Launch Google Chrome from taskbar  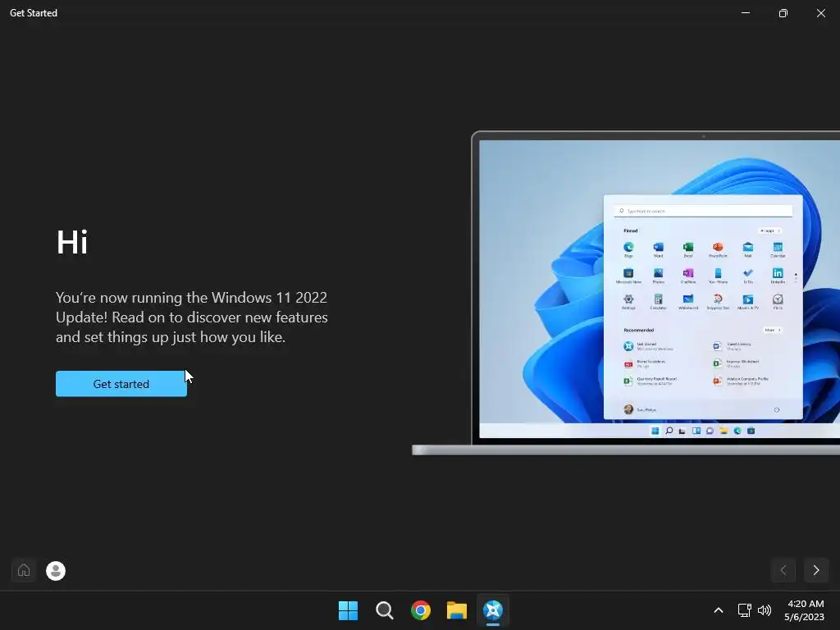click(421, 610)
